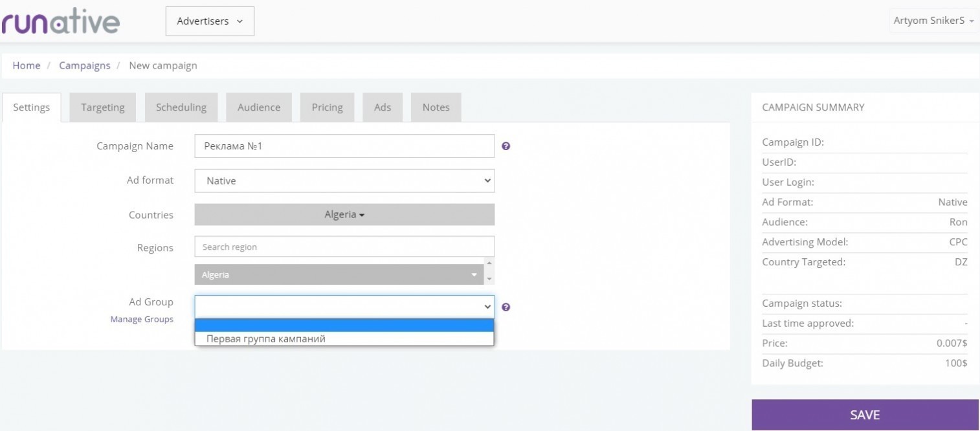Click 'New campaign' breadcrumb text

[163, 65]
